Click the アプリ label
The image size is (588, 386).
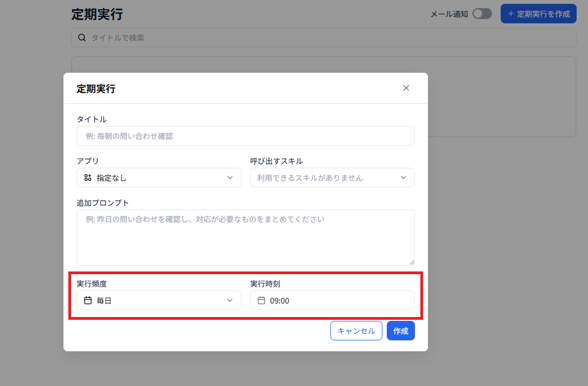coord(88,161)
